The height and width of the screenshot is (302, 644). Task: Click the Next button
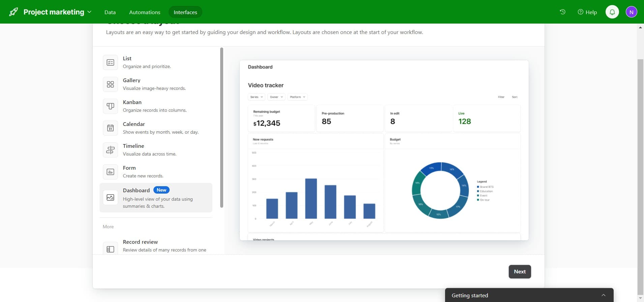point(519,272)
